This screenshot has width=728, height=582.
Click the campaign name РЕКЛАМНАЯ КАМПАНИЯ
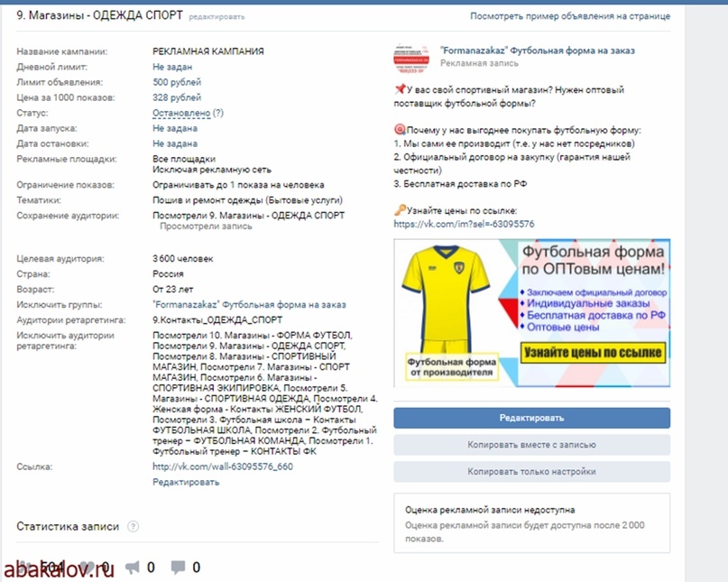pyautogui.click(x=208, y=51)
